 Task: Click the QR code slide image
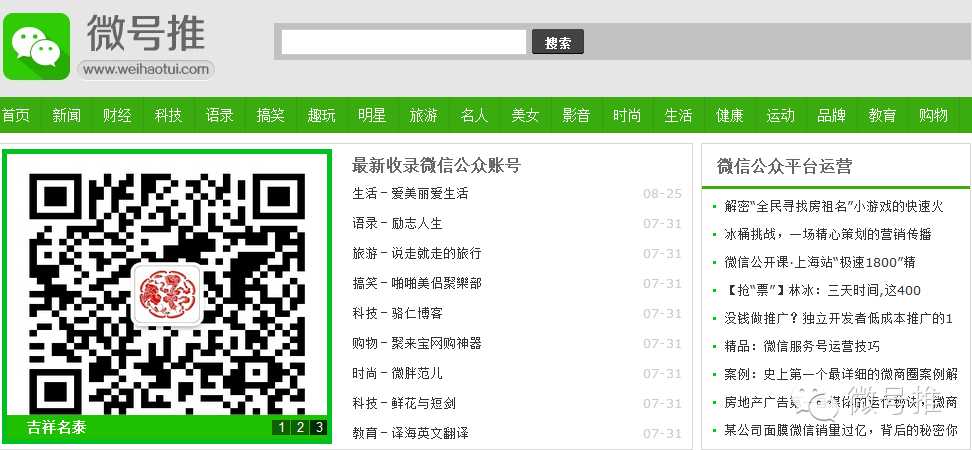point(167,294)
